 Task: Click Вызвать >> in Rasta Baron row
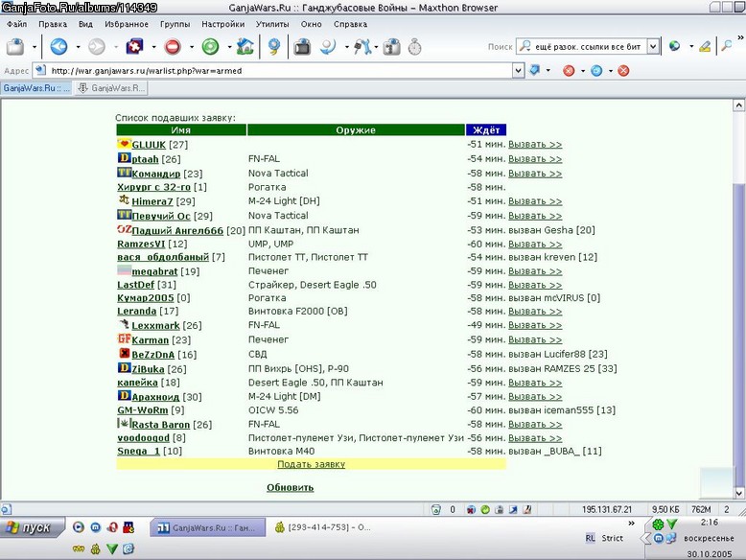[535, 424]
